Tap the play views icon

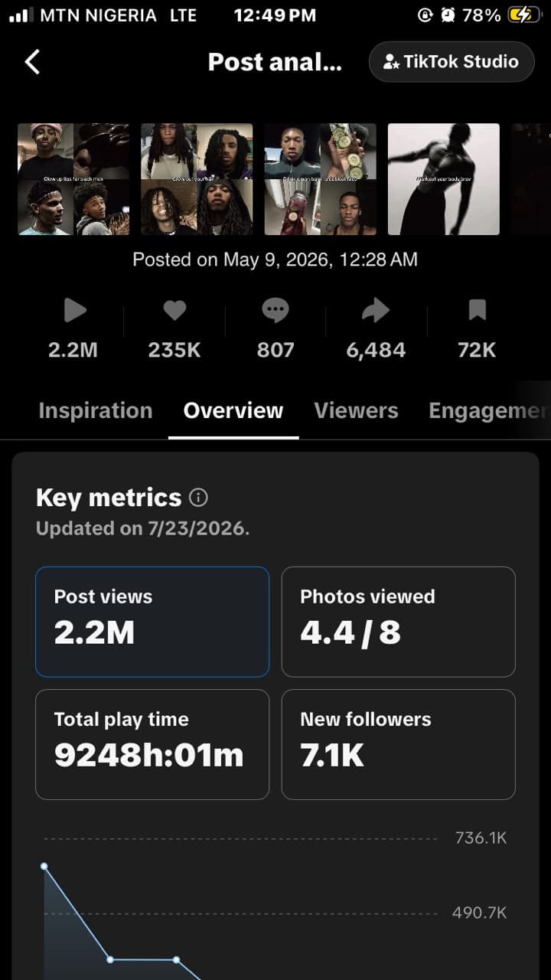coord(74,310)
